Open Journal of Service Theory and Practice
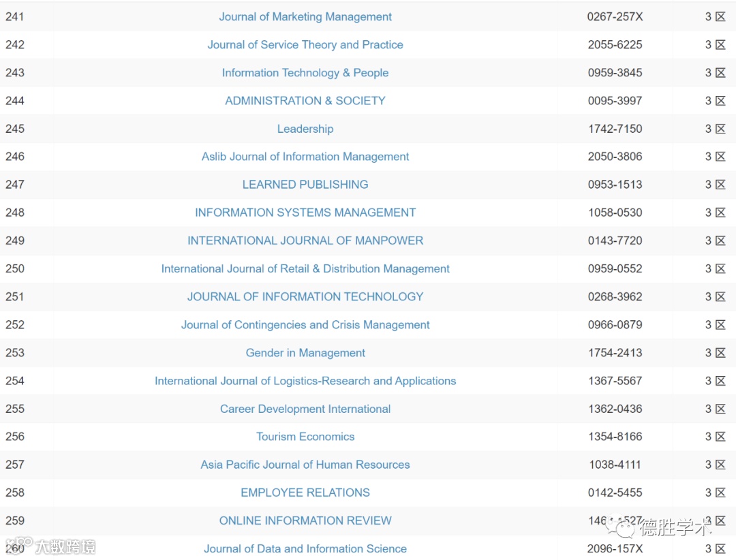Image resolution: width=736 pixels, height=560 pixels. [x=305, y=44]
